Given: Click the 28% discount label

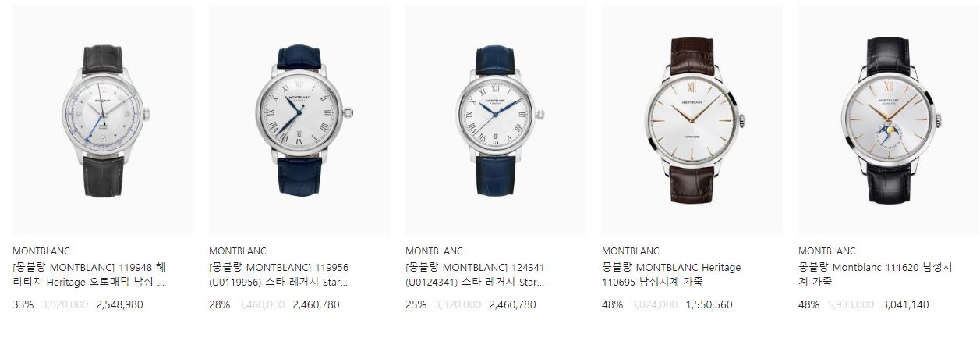Looking at the screenshot, I should tap(220, 305).
